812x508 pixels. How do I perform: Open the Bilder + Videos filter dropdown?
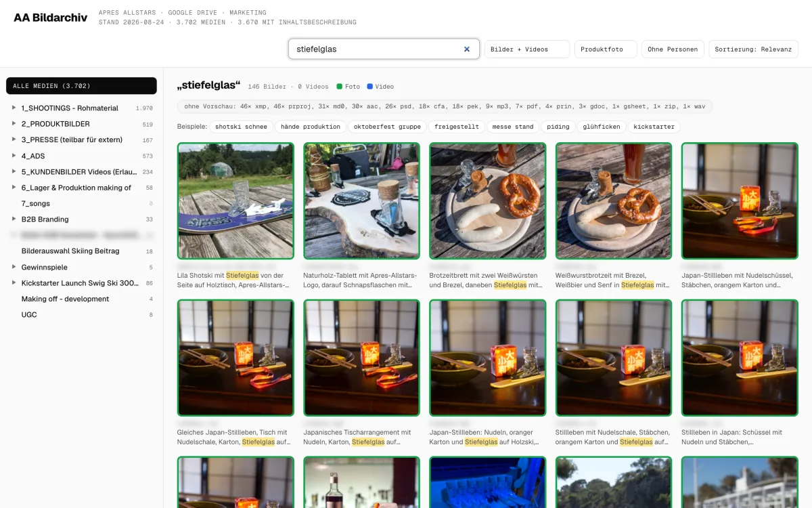[x=527, y=49]
